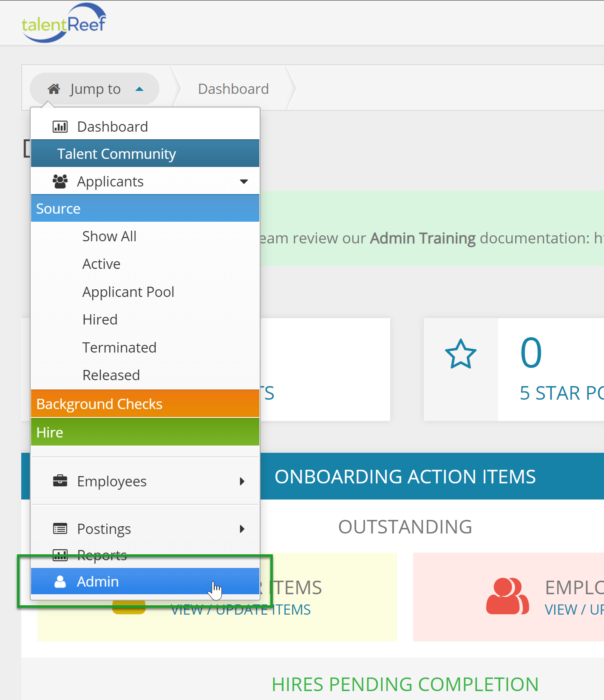Expand the Employees submenu arrow
This screenshot has height=700, width=604.
coord(242,481)
